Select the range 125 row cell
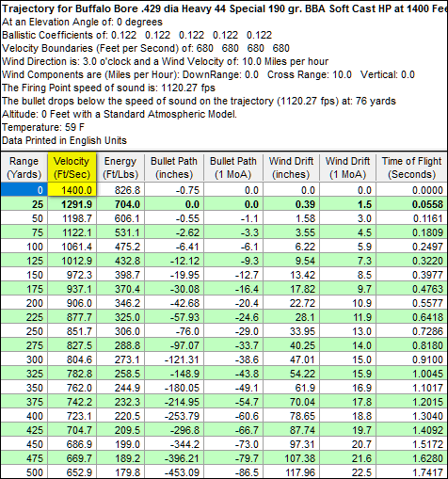The width and height of the screenshot is (448, 479). pos(24,261)
